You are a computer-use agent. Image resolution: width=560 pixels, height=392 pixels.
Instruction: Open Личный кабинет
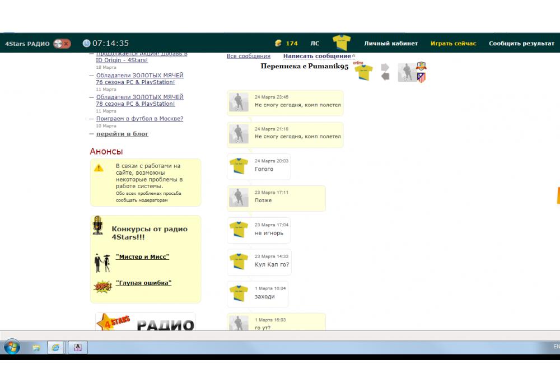click(391, 43)
